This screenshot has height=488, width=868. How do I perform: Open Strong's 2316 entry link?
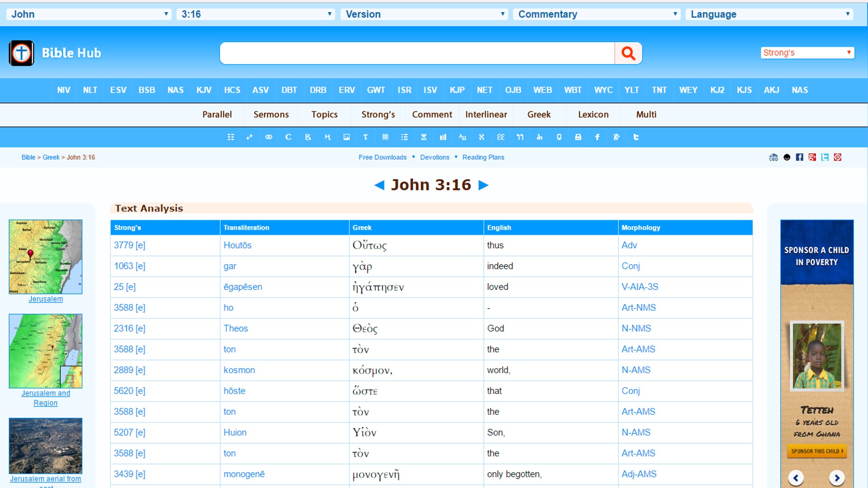click(123, 328)
